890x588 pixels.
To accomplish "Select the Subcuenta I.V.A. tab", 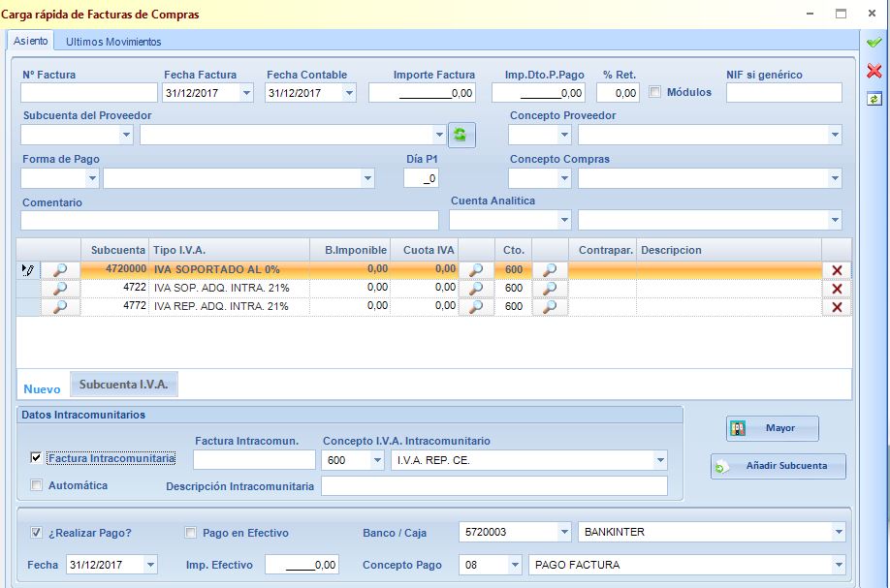I will click(x=124, y=385).
